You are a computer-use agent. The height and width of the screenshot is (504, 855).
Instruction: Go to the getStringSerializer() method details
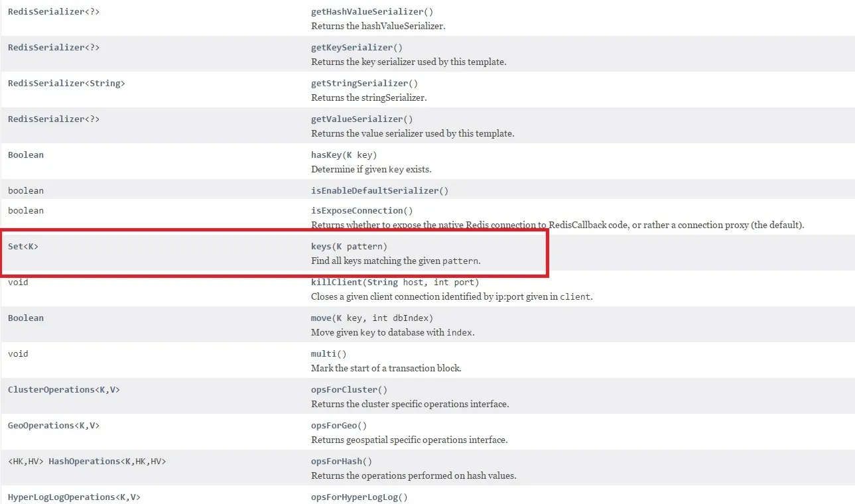tap(365, 84)
